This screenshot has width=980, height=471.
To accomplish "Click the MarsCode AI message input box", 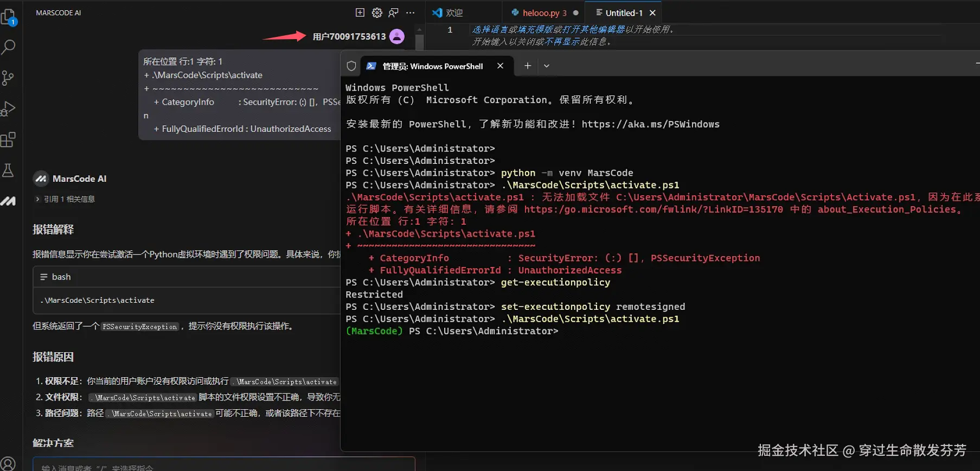I will pyautogui.click(x=224, y=466).
